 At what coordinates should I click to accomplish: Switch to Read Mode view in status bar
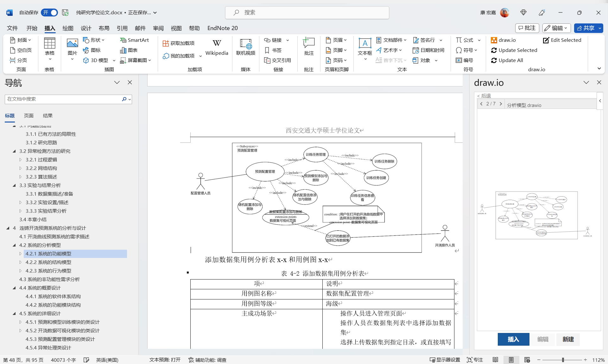495,360
